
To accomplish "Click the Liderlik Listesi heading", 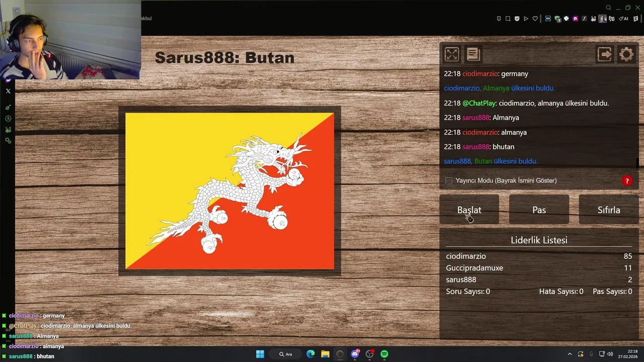I will click(539, 240).
